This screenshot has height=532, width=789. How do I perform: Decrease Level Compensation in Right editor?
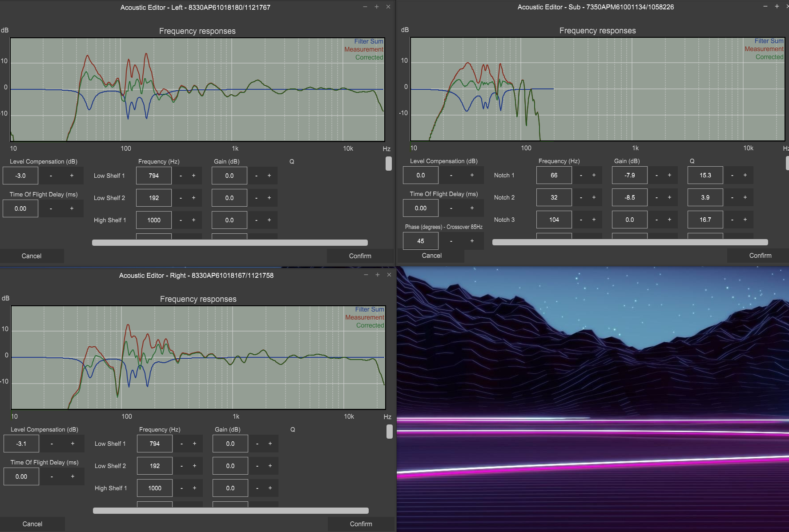pos(52,444)
